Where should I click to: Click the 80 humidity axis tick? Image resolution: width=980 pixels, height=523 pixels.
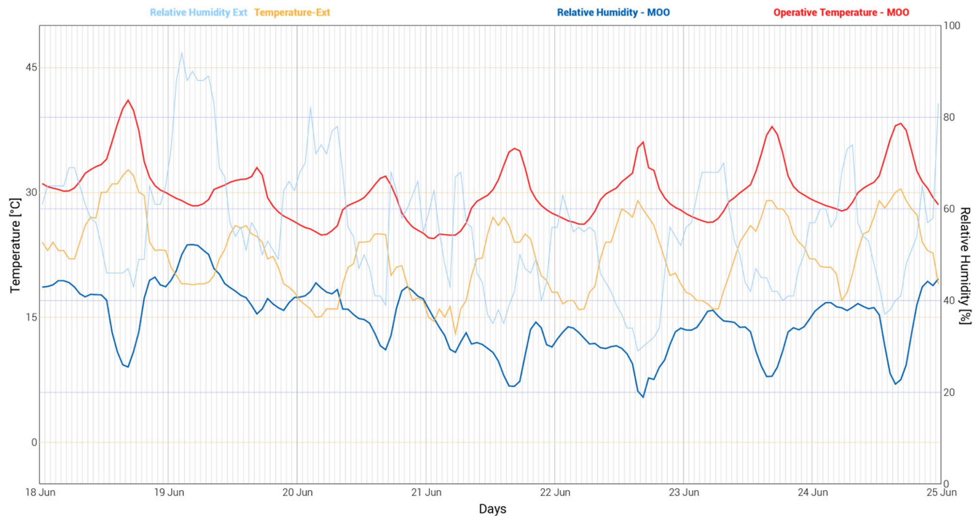pyautogui.click(x=949, y=117)
